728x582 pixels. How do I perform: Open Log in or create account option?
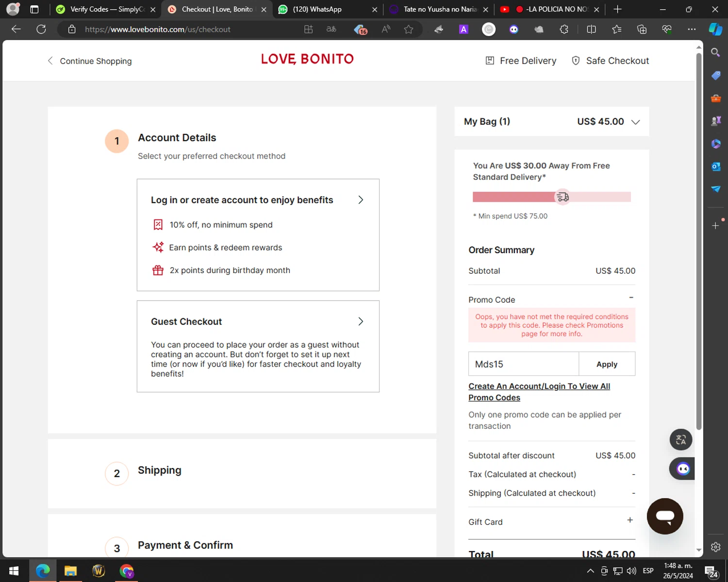point(258,235)
